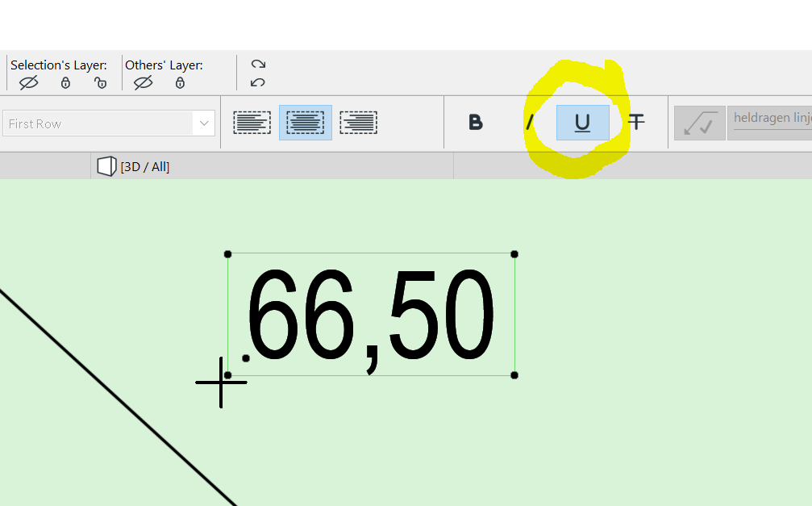The width and height of the screenshot is (812, 506).
Task: Align text to the right
Action: click(359, 123)
